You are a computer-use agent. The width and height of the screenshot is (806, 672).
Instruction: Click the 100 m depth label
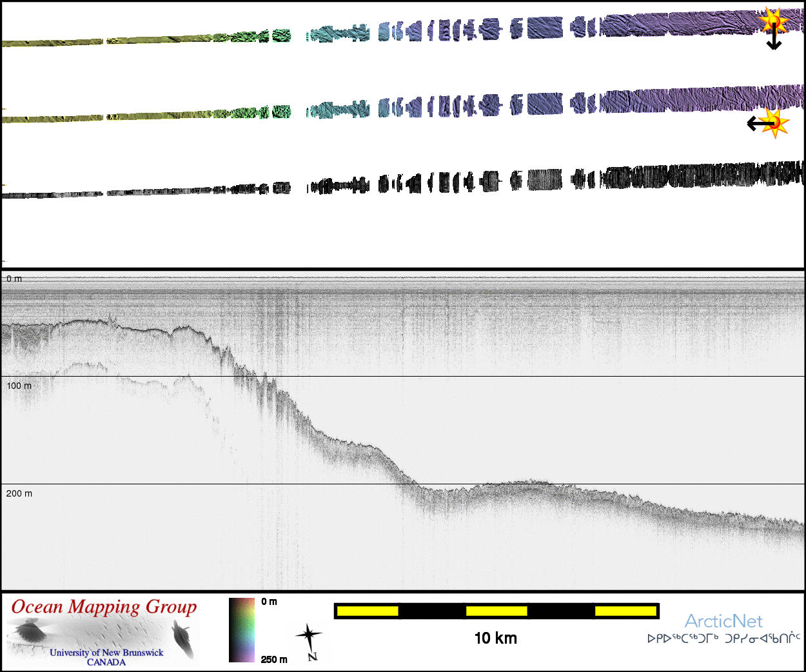(x=19, y=386)
